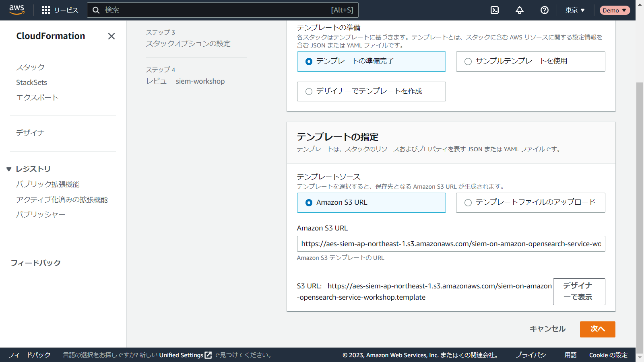Image resolution: width=644 pixels, height=362 pixels.
Task: Open the services grid menu icon
Action: tap(46, 10)
